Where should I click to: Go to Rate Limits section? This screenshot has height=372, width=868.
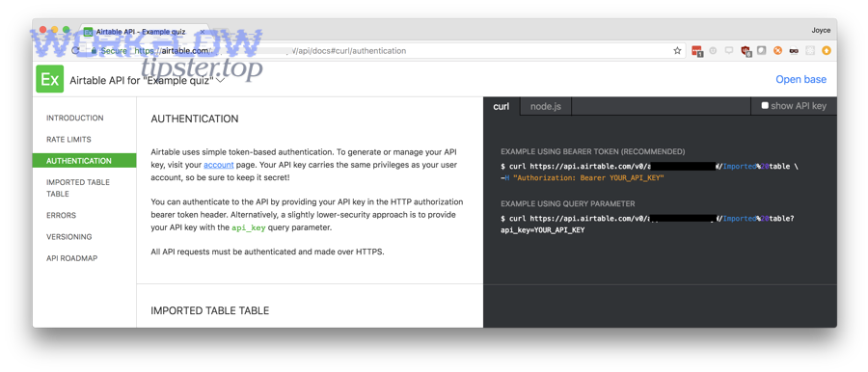(68, 140)
